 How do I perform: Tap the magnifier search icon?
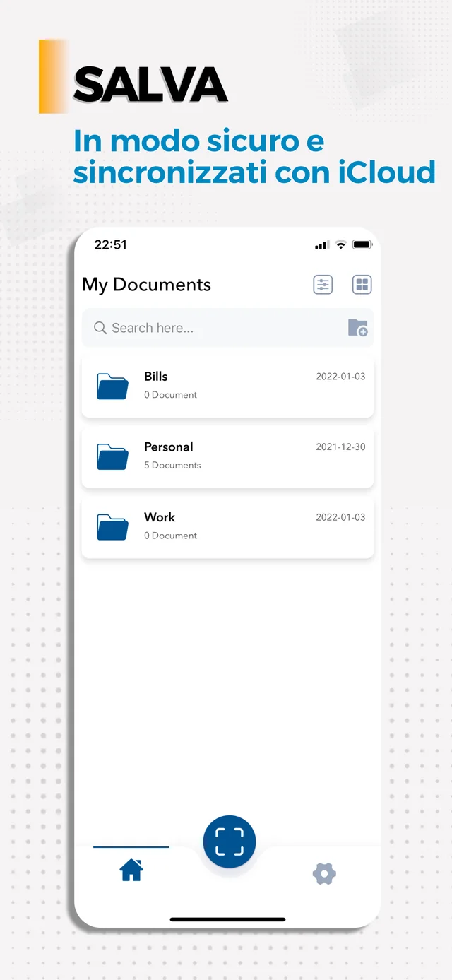tap(100, 328)
